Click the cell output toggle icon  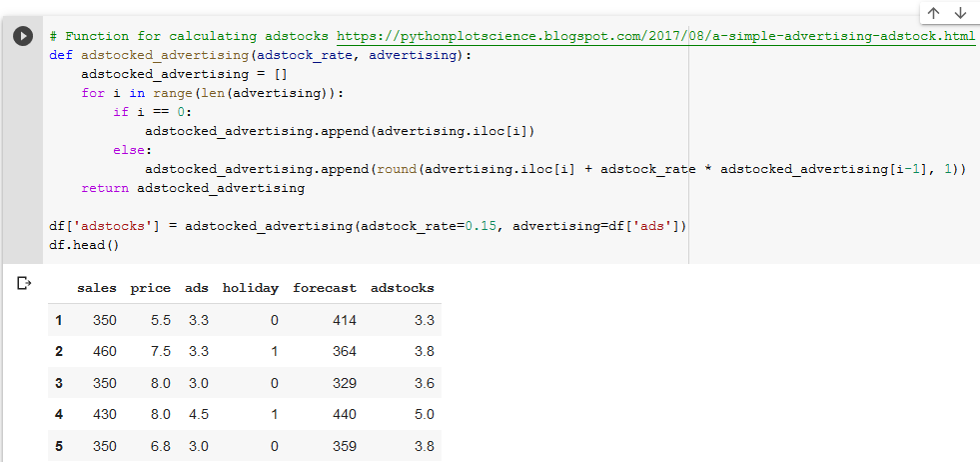click(24, 284)
